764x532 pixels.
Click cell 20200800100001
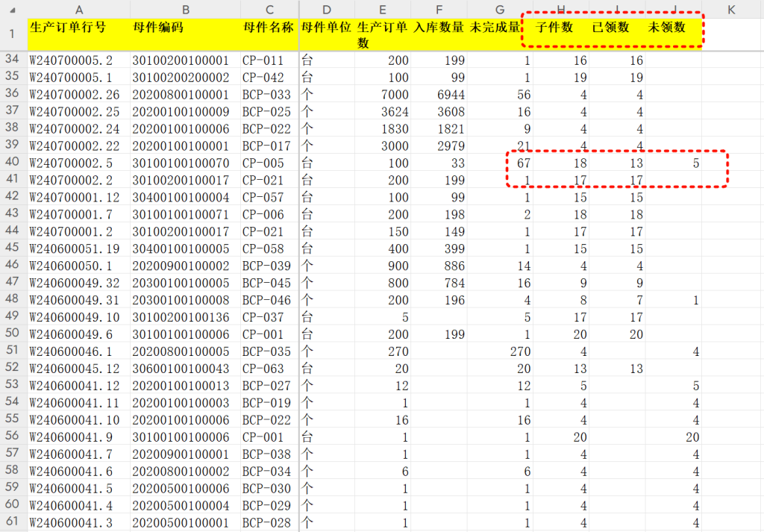point(186,95)
